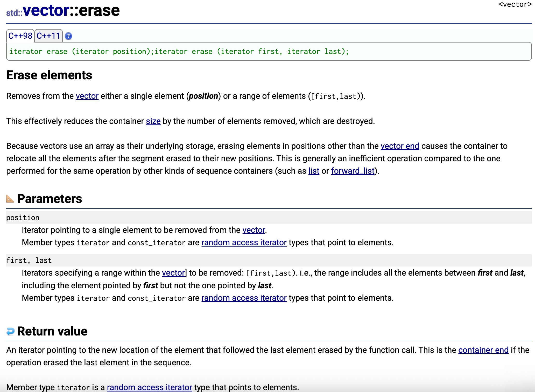Open the size link
The image size is (535, 392).
153,121
